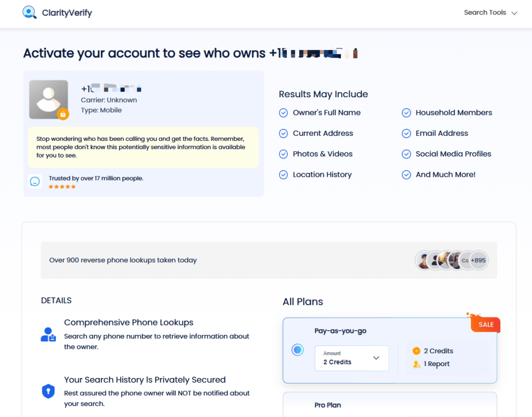Viewport: 532px width, 417px height.
Task: Click the five-star rating row
Action: pyautogui.click(x=62, y=187)
